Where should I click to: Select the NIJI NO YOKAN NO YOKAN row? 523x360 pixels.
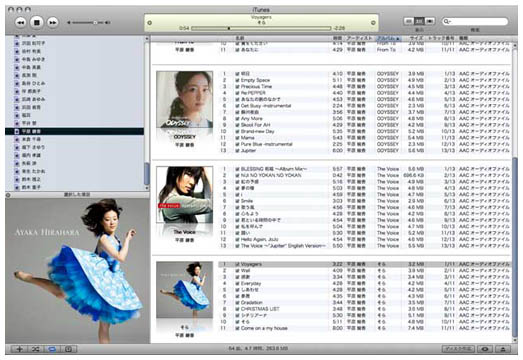coord(365,175)
